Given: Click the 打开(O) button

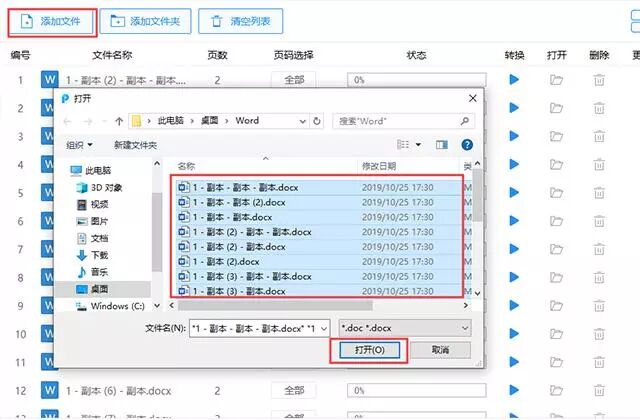Looking at the screenshot, I should click(369, 350).
